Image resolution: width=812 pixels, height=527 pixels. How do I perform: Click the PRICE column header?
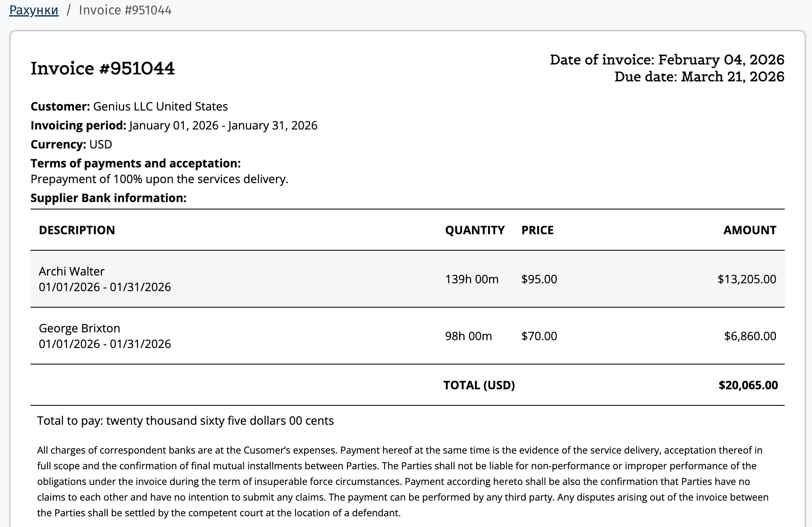coord(537,230)
